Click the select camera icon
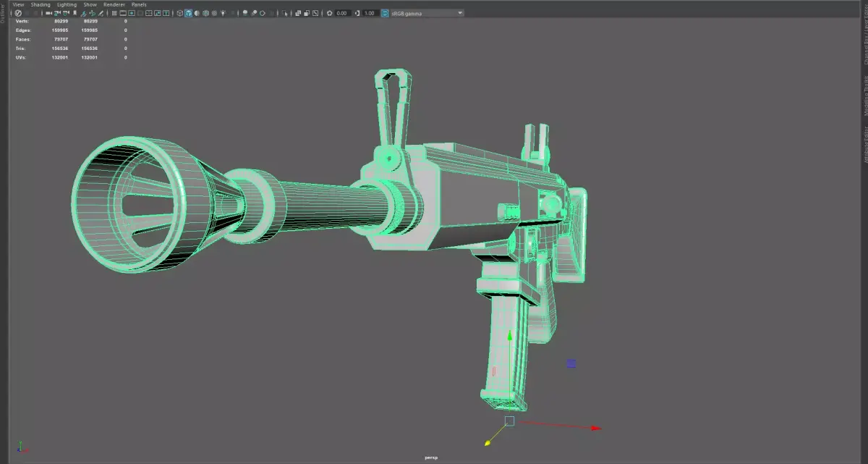This screenshot has width=868, height=464. 48,13
